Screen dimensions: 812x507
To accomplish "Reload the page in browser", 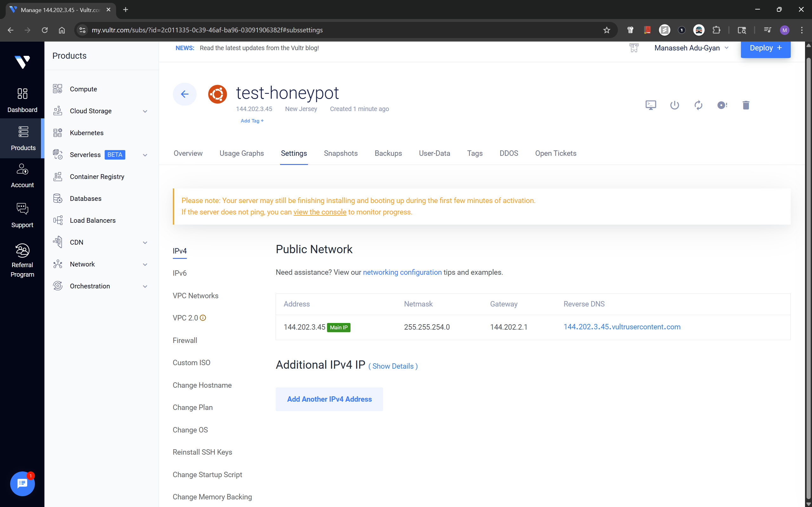I will [x=45, y=30].
